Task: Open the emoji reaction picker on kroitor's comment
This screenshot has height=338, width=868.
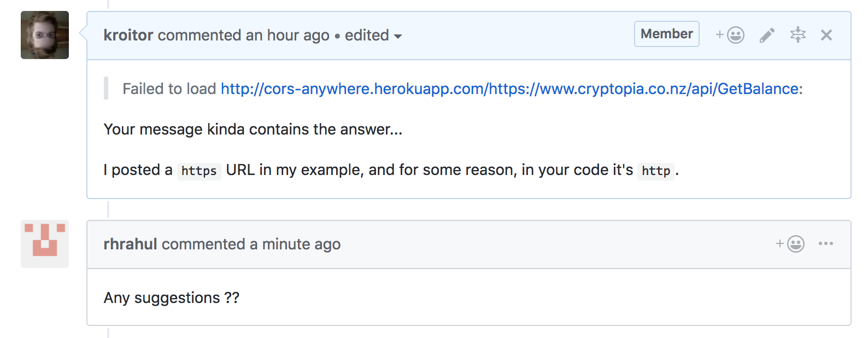Action: click(732, 34)
